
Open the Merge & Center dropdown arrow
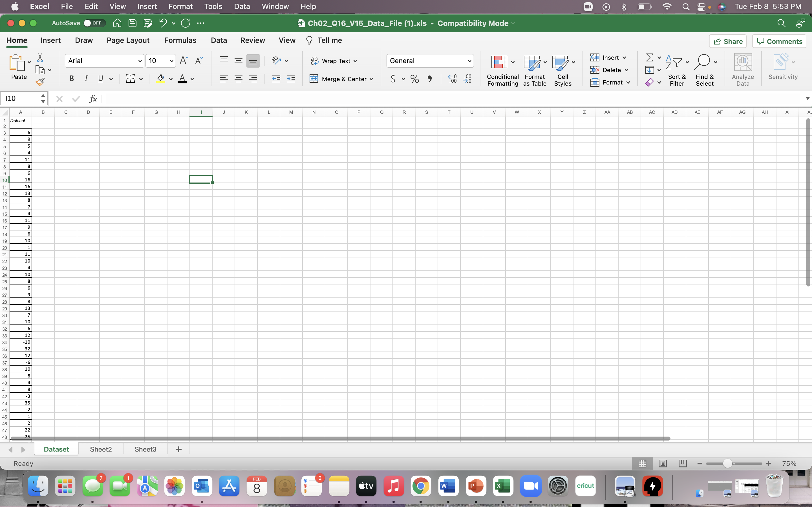(371, 79)
